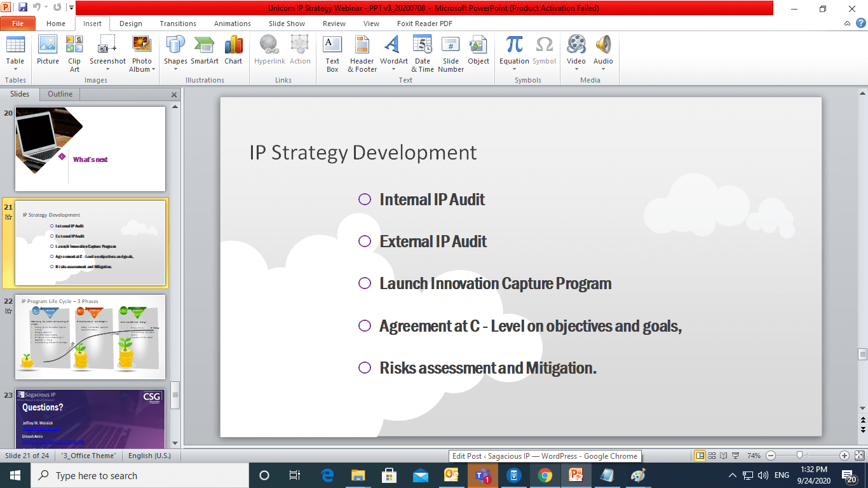Open Reading View from status bar

tap(724, 456)
